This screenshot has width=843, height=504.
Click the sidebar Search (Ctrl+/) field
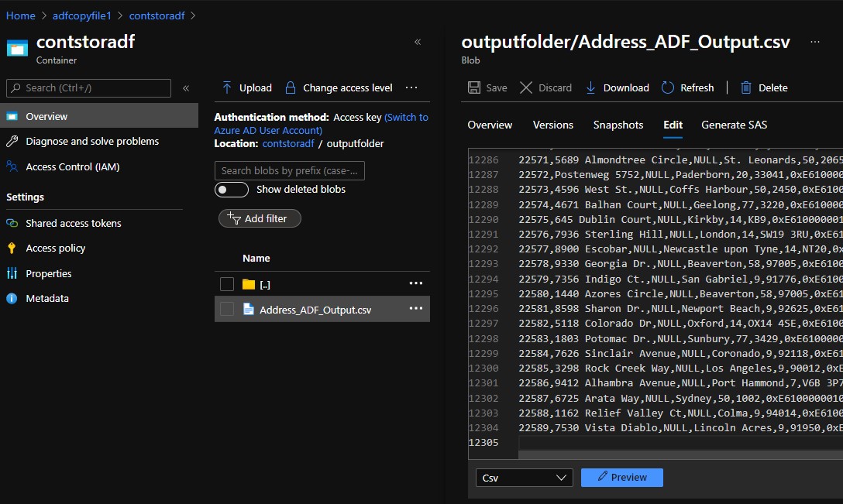point(88,88)
